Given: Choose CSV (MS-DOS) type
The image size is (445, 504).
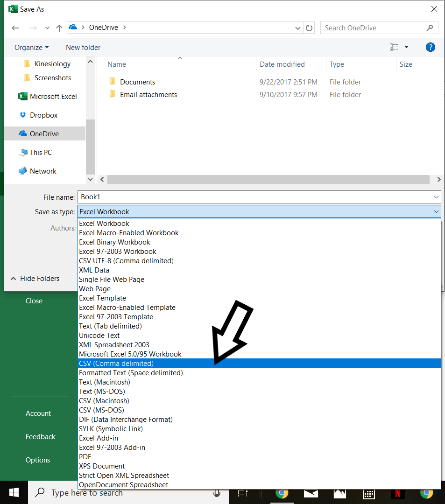Looking at the screenshot, I should [259, 410].
